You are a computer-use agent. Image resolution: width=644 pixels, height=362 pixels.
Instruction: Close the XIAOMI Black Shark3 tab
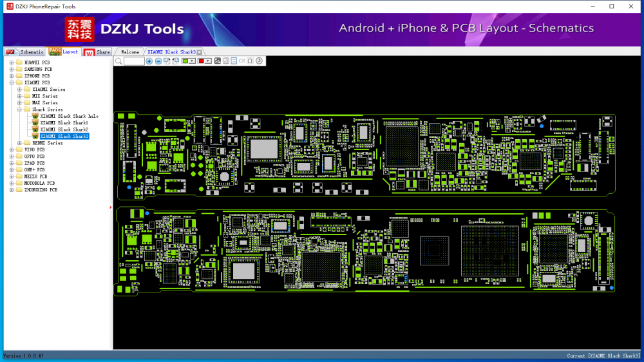[200, 52]
